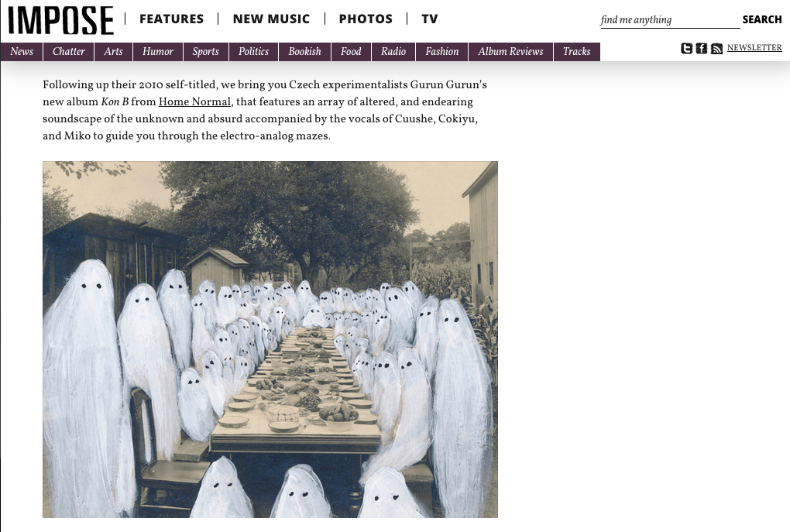Select the News tab

click(x=22, y=52)
